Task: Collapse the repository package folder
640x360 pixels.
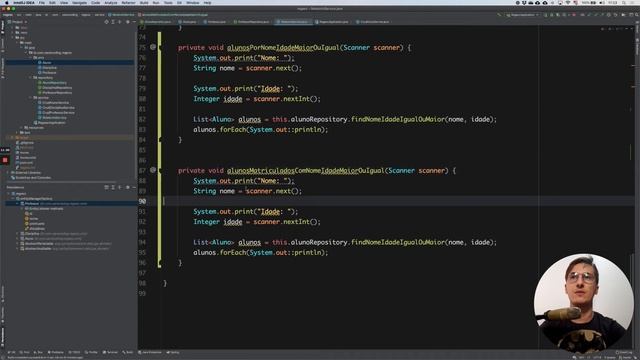Action: [x=31, y=78]
